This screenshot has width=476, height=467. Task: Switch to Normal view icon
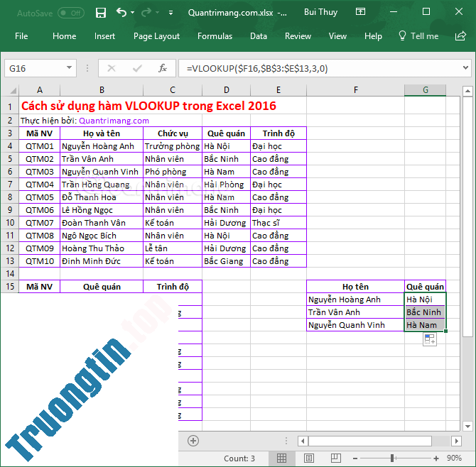pyautogui.click(x=281, y=458)
